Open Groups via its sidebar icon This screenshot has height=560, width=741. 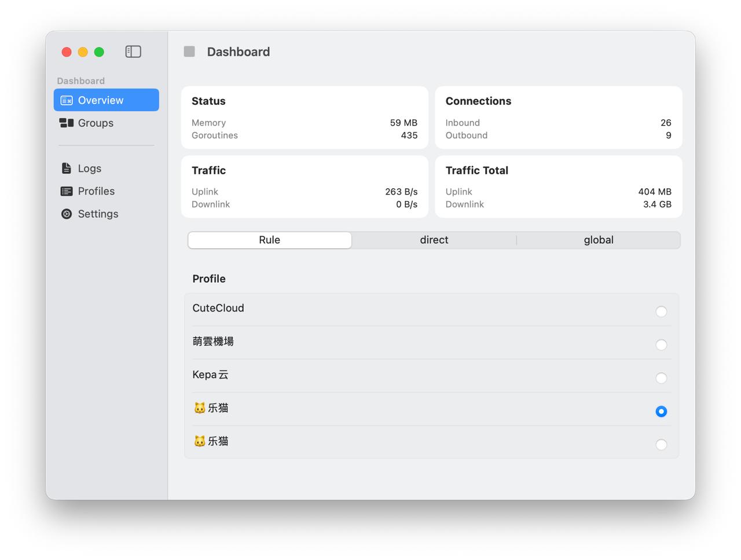(67, 123)
